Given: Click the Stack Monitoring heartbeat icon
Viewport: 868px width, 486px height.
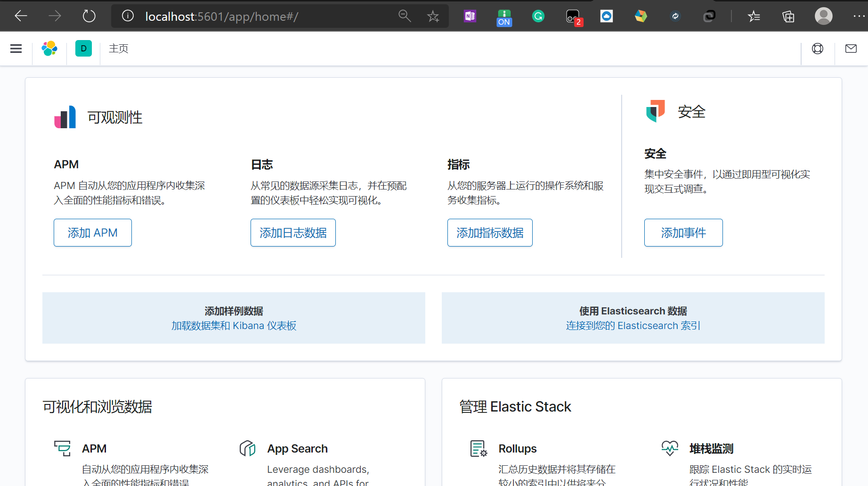Looking at the screenshot, I should click(x=670, y=448).
